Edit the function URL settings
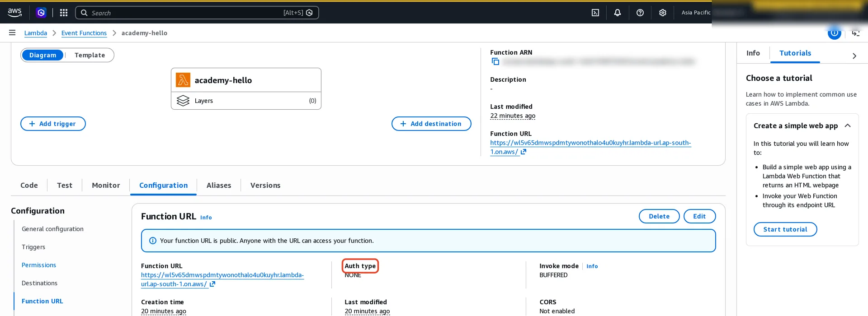 coord(699,216)
